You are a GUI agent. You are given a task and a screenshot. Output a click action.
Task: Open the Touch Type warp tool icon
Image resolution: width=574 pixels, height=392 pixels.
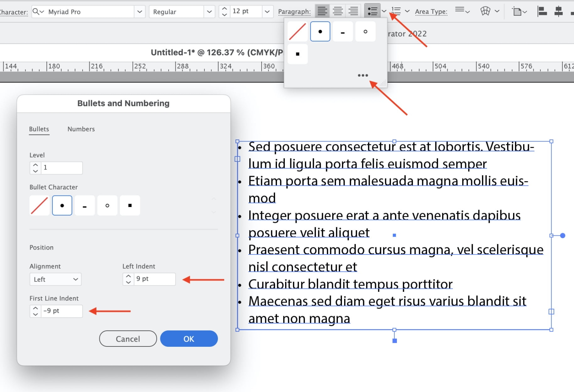coord(485,11)
